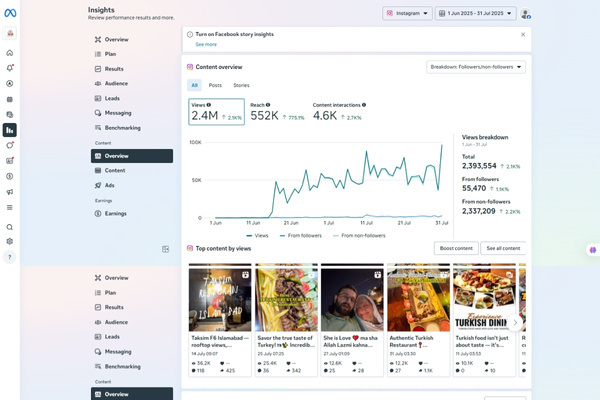
Task: Collapse the Insights side navigation panel
Action: coord(166,249)
